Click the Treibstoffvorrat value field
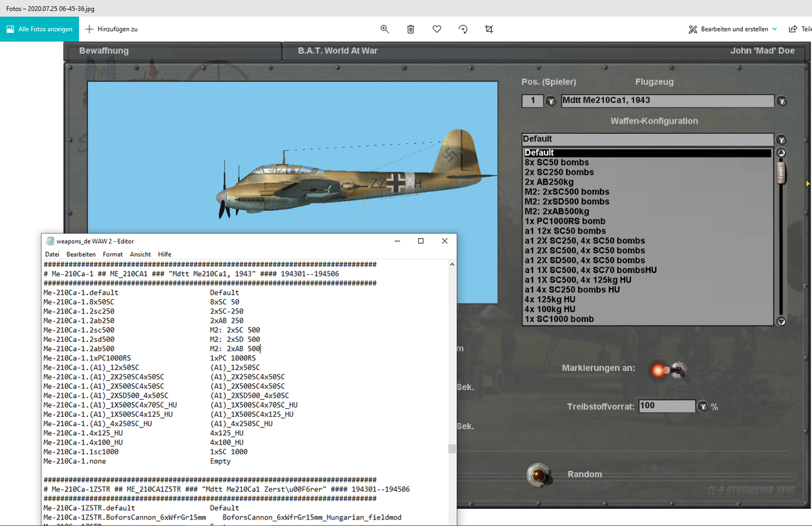The height and width of the screenshot is (526, 812). coord(667,406)
